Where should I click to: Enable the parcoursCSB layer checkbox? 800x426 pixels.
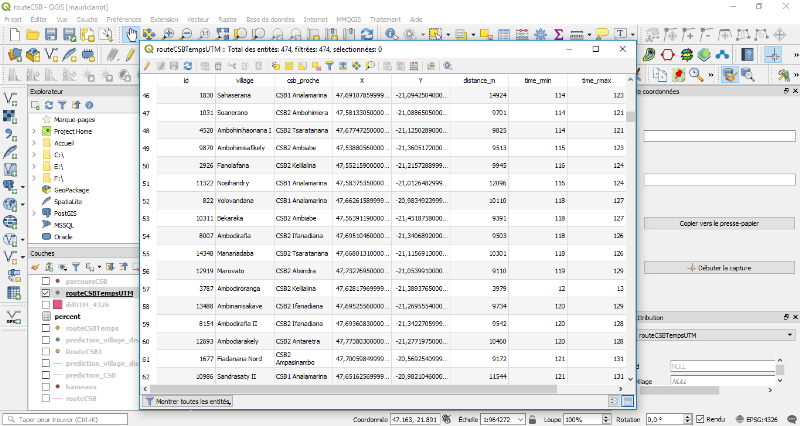[45, 282]
